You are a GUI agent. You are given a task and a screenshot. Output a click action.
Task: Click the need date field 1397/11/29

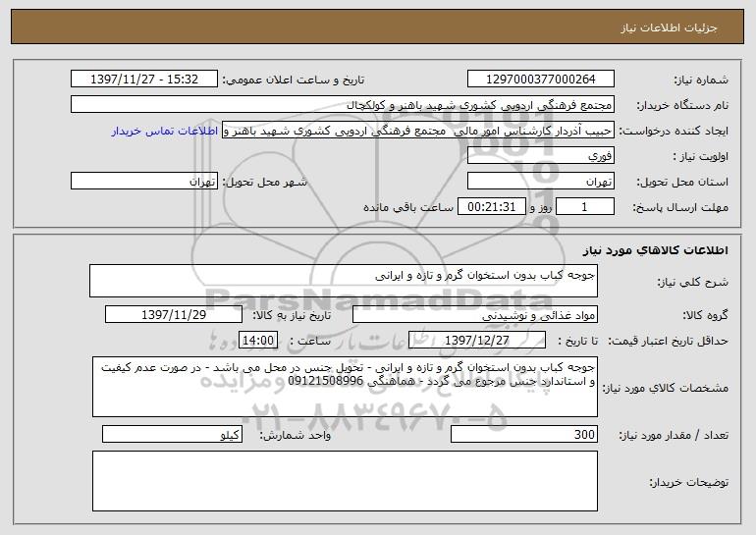click(174, 315)
